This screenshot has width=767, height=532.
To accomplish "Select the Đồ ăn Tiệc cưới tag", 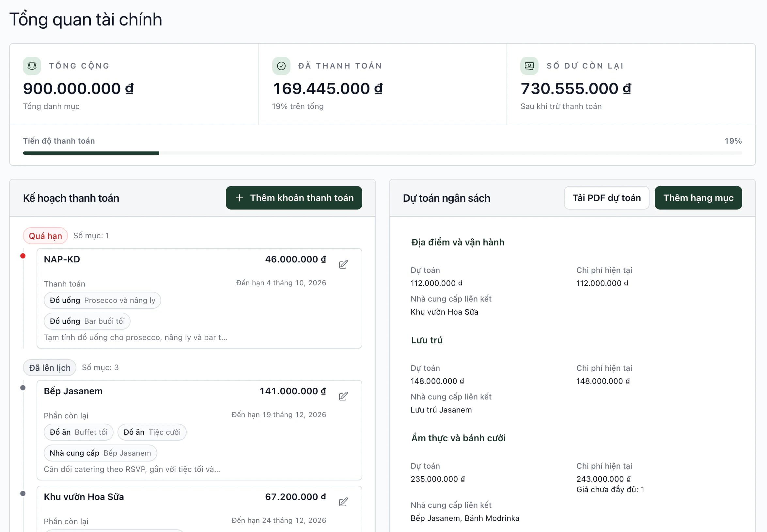I will (x=152, y=432).
